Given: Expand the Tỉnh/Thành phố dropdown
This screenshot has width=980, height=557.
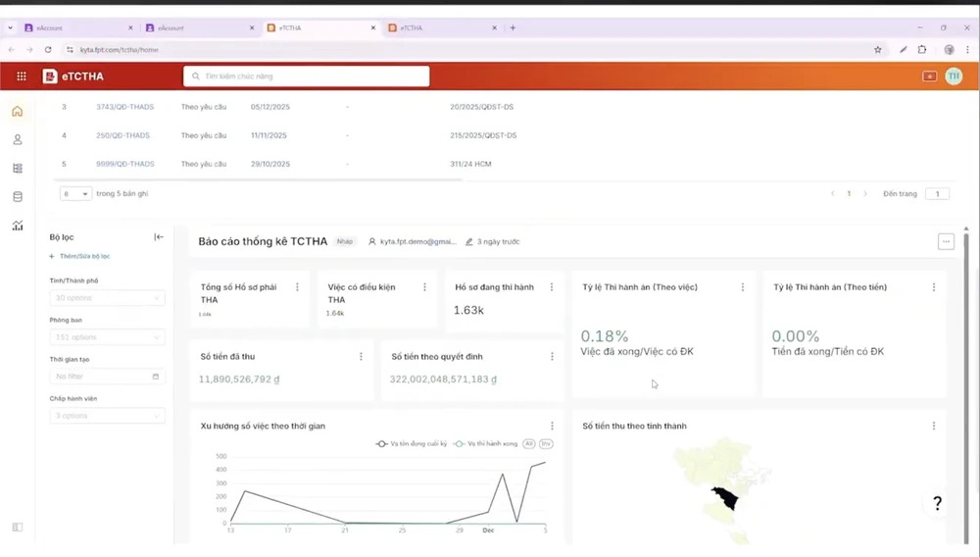Looking at the screenshot, I should [107, 298].
